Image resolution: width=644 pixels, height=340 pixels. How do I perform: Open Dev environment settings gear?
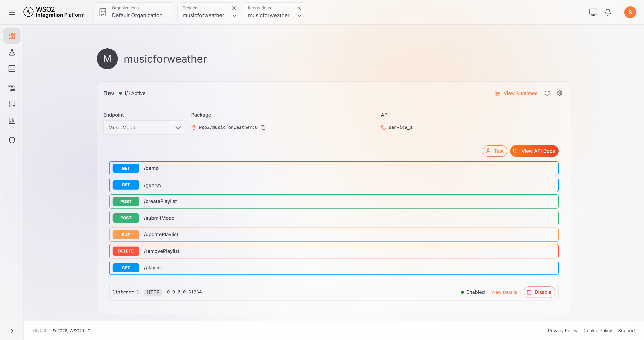[x=560, y=93]
